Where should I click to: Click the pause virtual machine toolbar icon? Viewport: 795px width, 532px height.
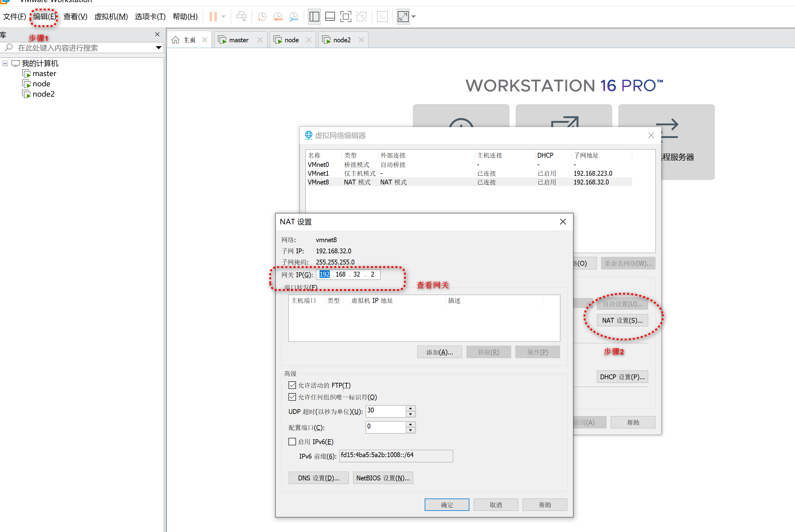[x=213, y=16]
